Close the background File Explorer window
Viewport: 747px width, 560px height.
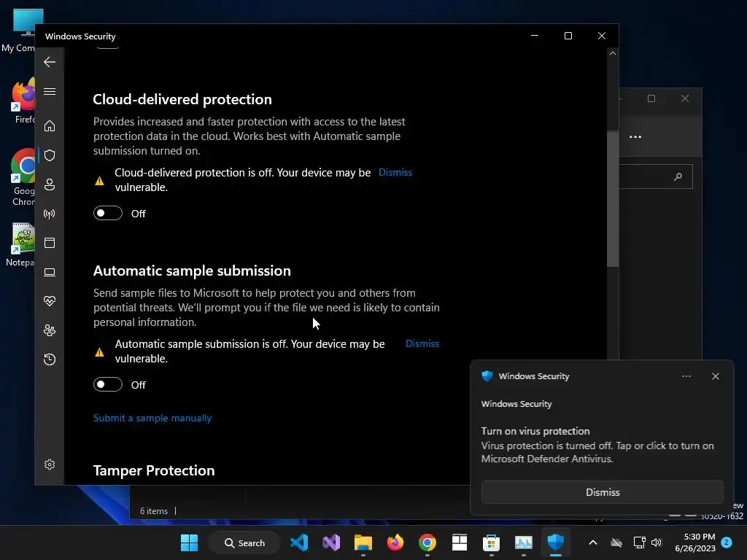(684, 98)
